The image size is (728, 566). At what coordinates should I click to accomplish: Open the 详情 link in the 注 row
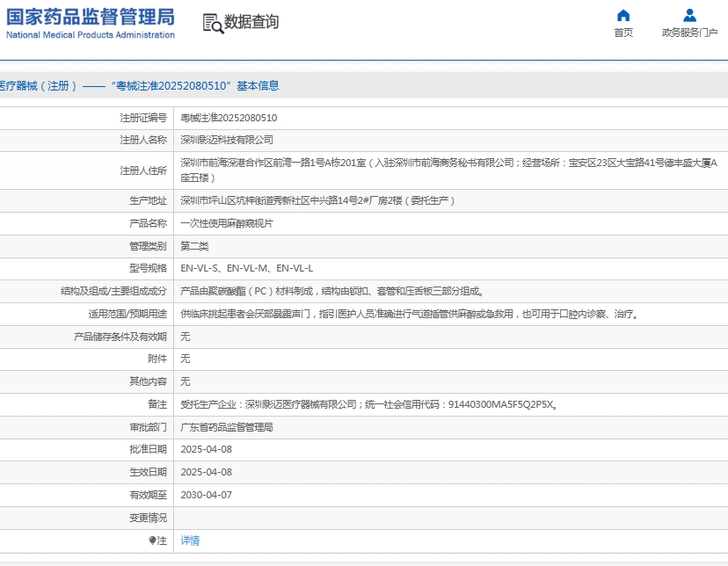[x=190, y=541]
